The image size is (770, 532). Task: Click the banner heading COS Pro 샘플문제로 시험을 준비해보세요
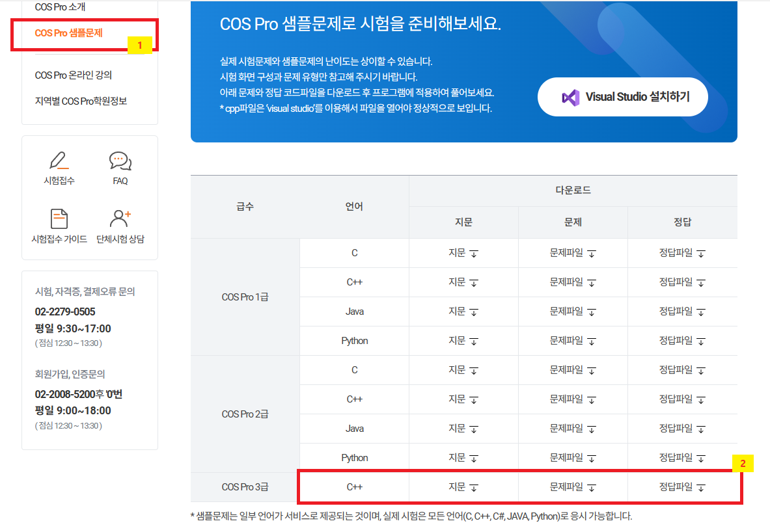[x=360, y=23]
